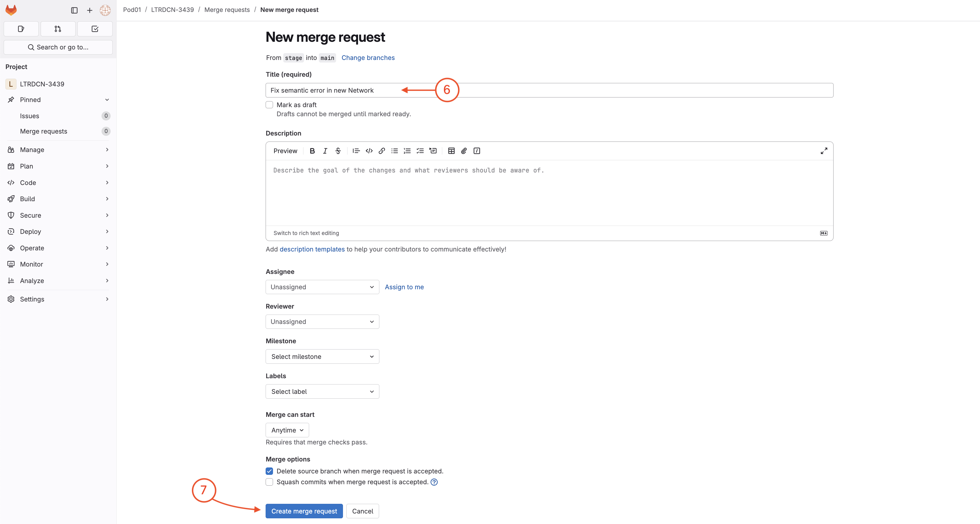Screen dimensions: 980x524
Task: Open merge requests shortcut icon
Action: tap(58, 29)
